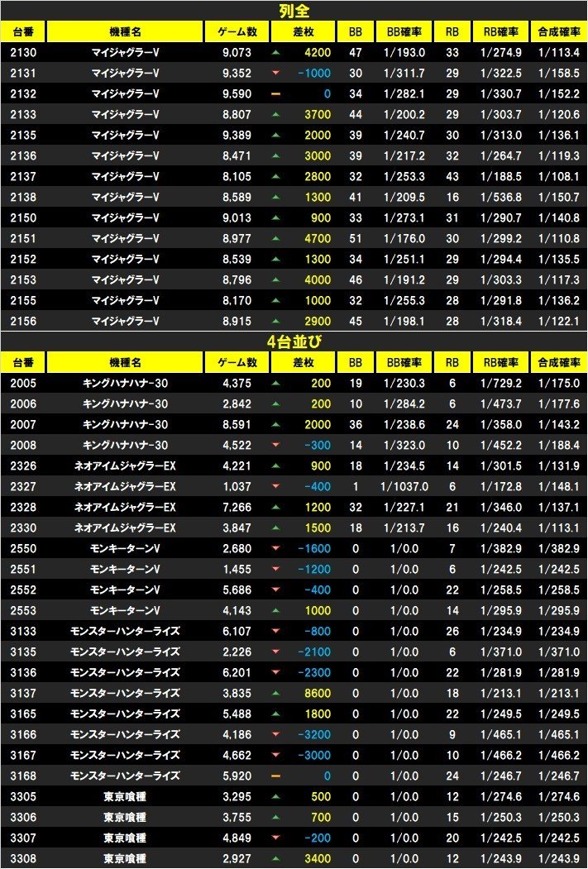Click the 機種名 header in the 4台並び table

click(x=125, y=362)
